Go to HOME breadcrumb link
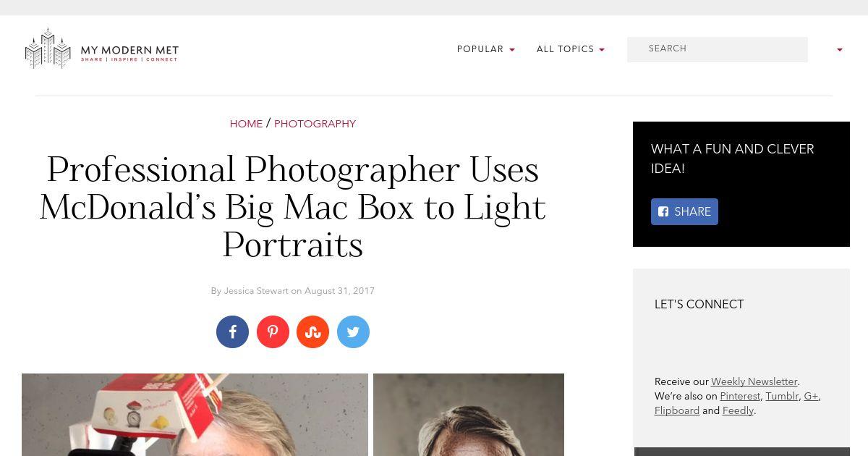The height and width of the screenshot is (456, 868). tap(246, 124)
